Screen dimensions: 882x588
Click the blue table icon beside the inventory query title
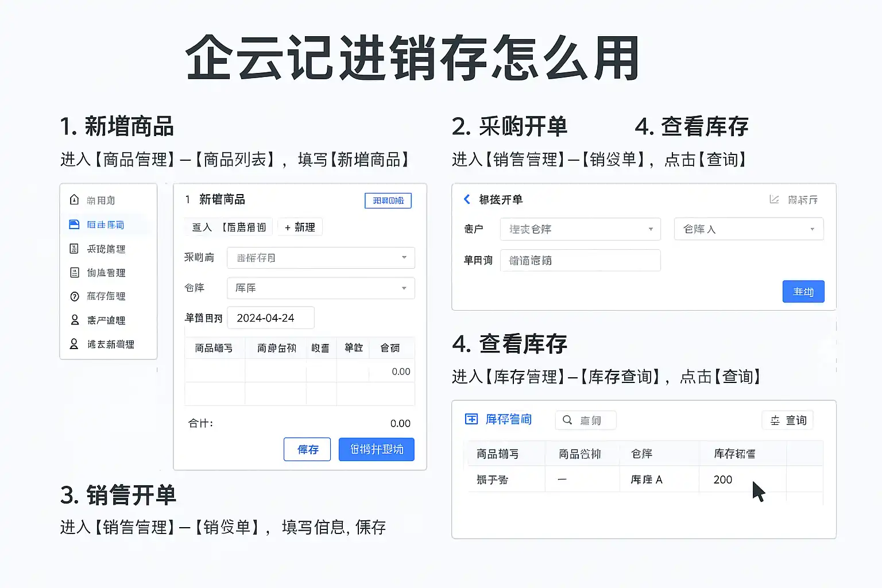[x=471, y=419]
